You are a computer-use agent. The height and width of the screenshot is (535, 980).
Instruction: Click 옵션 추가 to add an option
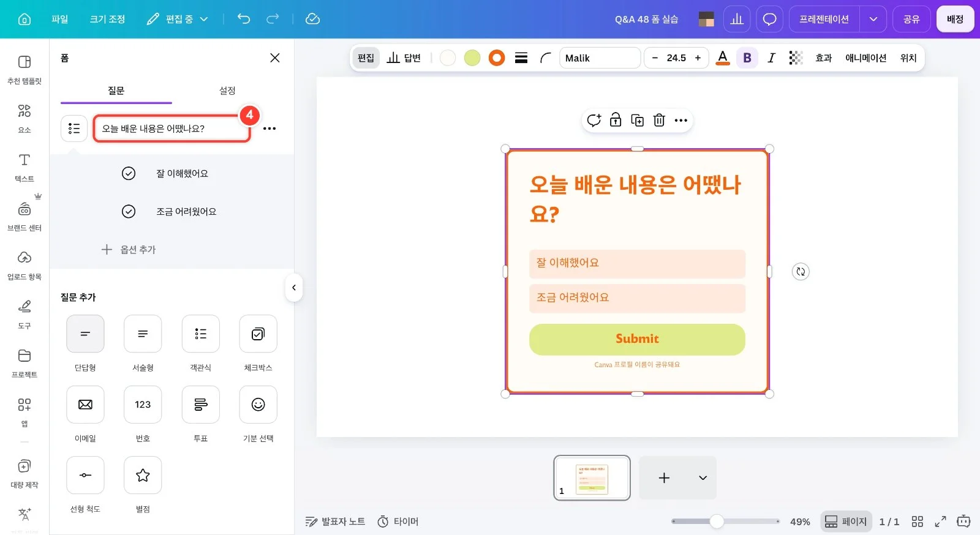[129, 249]
